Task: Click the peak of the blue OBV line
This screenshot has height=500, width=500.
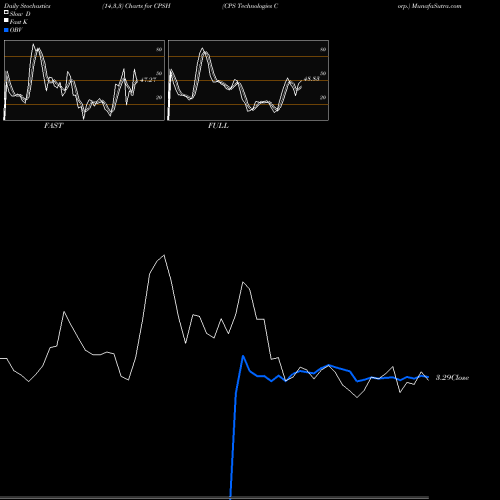Action: 243,356
